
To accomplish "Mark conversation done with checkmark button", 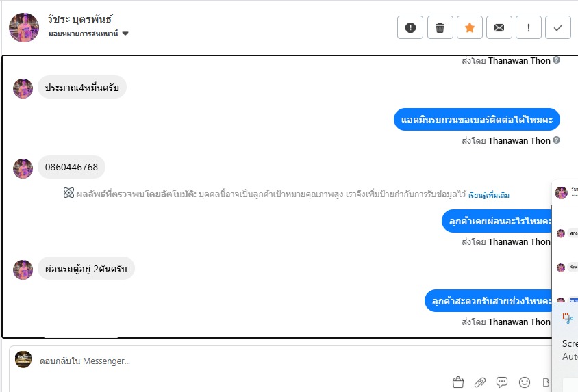I will point(557,27).
